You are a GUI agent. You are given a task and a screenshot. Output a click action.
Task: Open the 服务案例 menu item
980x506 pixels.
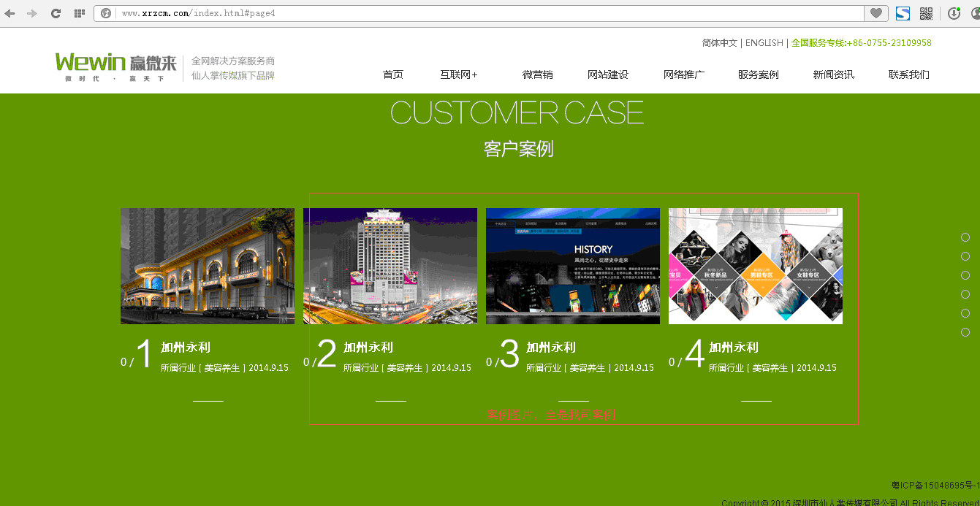click(x=758, y=74)
